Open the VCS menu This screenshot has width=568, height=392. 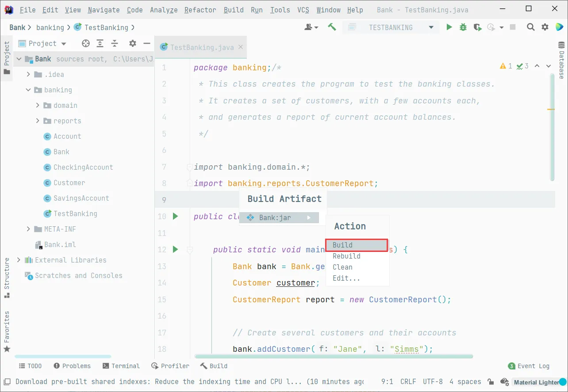(303, 10)
